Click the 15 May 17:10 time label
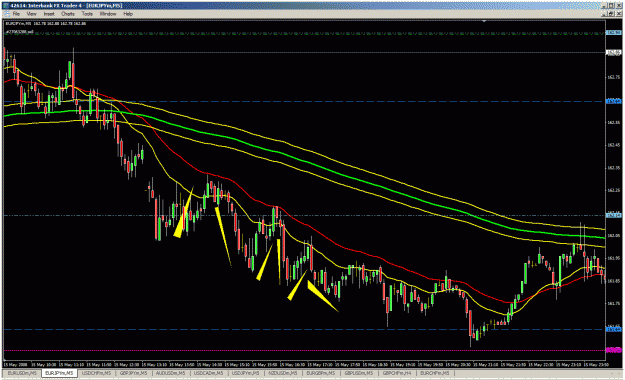 pyautogui.click(x=320, y=364)
